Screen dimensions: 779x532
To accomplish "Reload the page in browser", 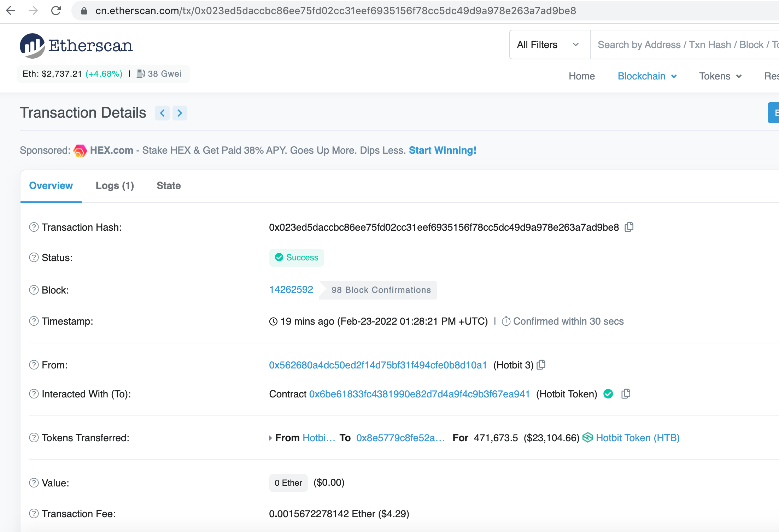I will pos(56,11).
